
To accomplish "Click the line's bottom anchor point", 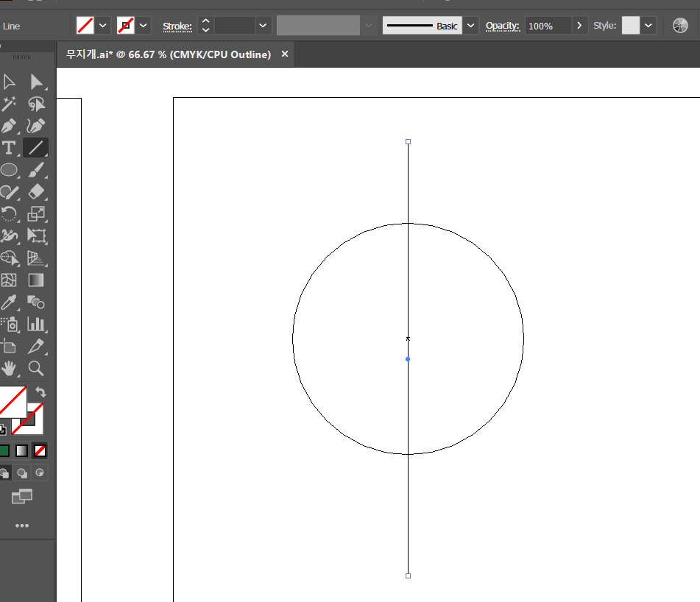I will tap(408, 576).
